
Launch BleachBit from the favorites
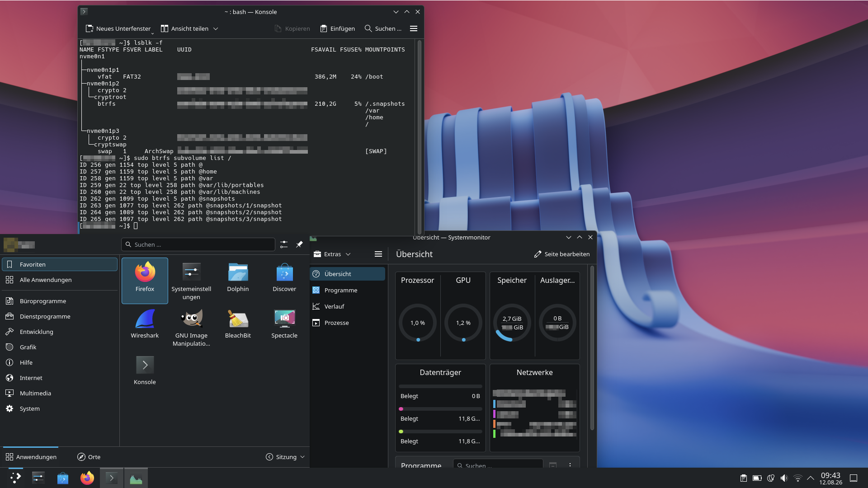[238, 327]
